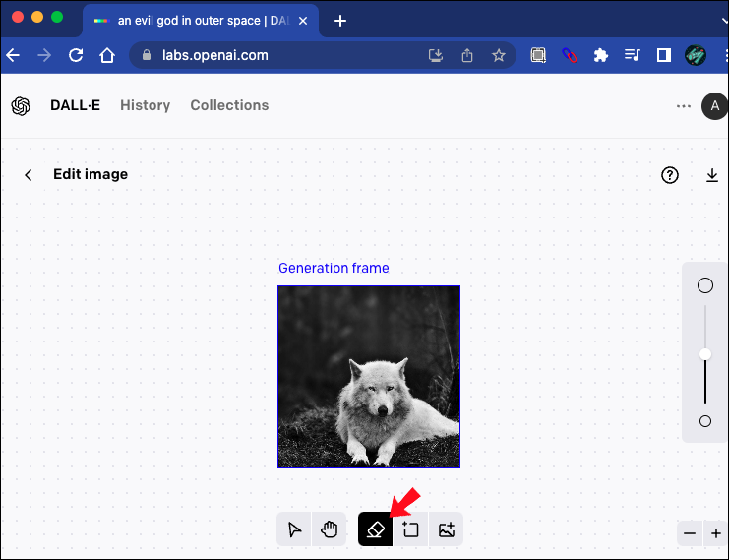Open the History tab

click(x=145, y=105)
